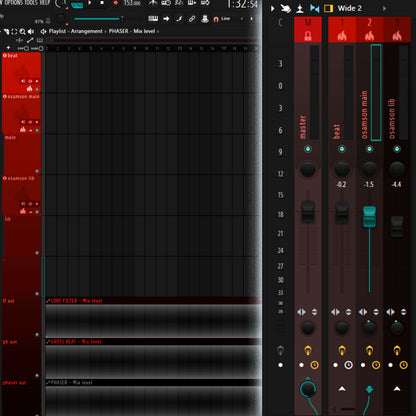Click the teal osamson main volume fader

[x=369, y=217]
